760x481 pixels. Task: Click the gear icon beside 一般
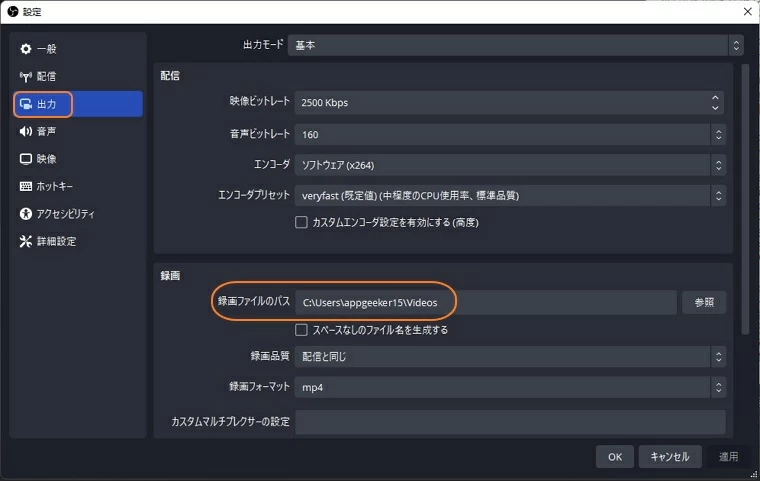click(x=26, y=48)
